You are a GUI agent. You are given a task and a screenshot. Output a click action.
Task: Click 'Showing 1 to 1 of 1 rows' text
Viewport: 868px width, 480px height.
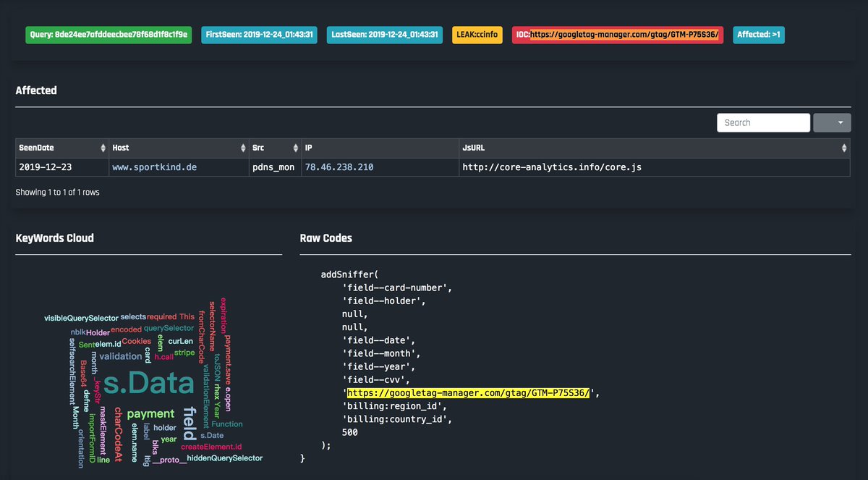click(57, 193)
